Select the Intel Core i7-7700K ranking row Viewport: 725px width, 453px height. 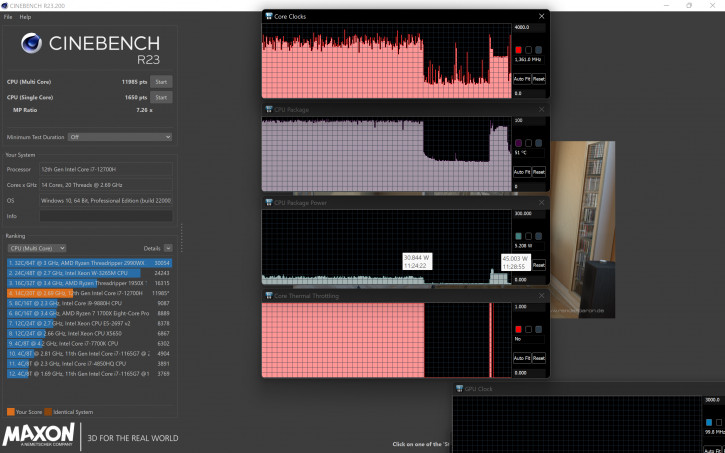pyautogui.click(x=90, y=343)
